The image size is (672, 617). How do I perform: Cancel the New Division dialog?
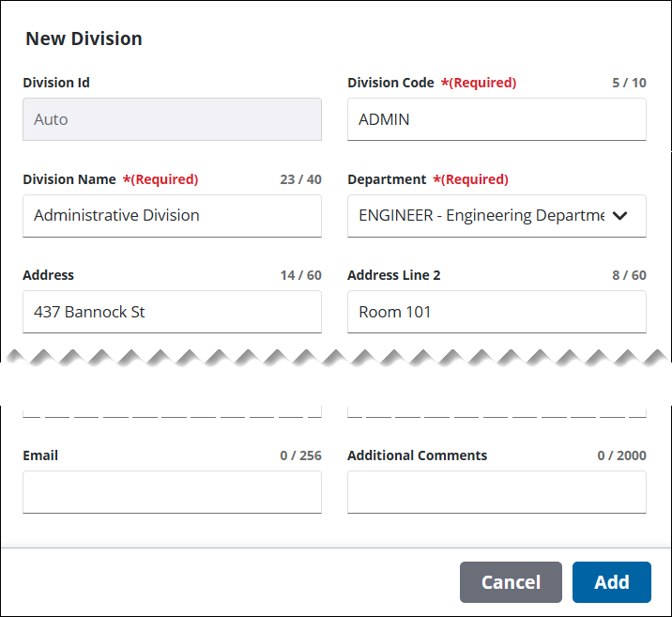(511, 582)
